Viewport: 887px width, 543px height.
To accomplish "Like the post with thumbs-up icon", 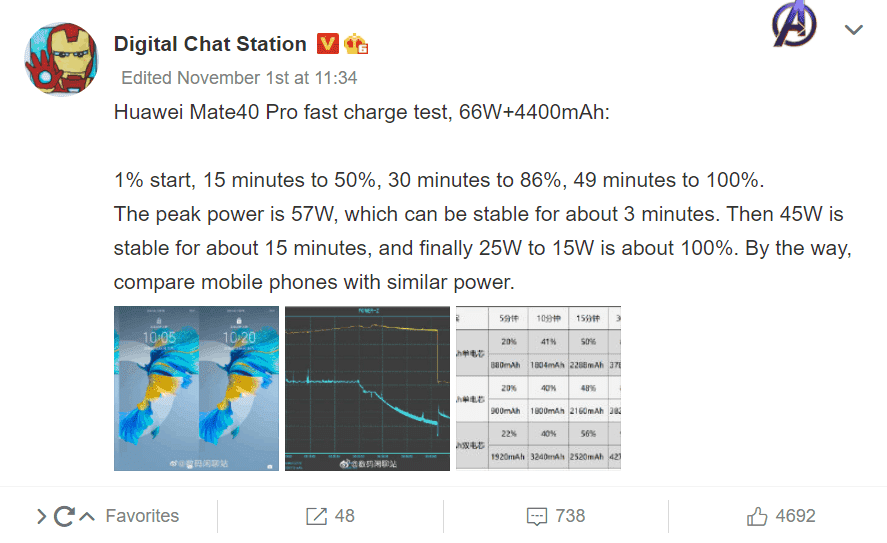I will [x=757, y=516].
